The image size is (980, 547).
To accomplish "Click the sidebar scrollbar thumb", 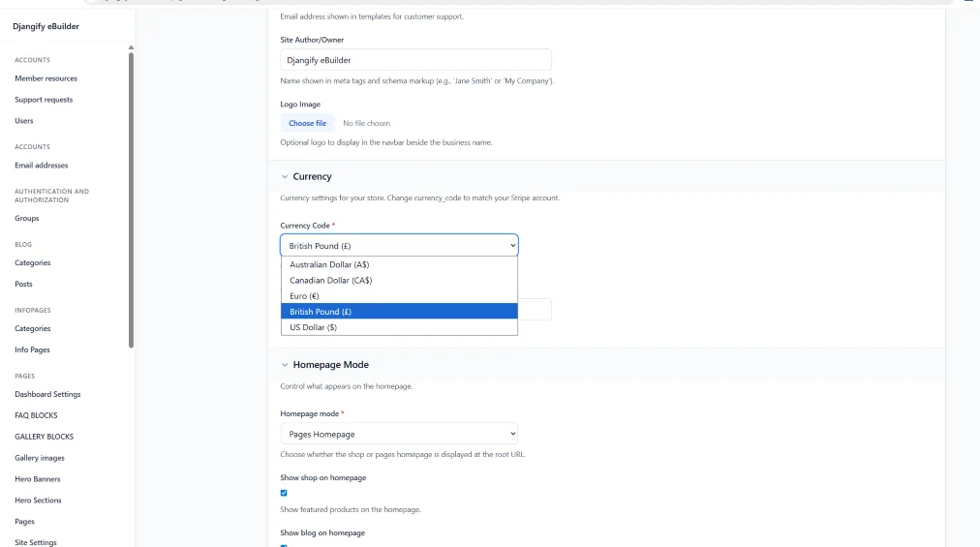I will pos(131,200).
